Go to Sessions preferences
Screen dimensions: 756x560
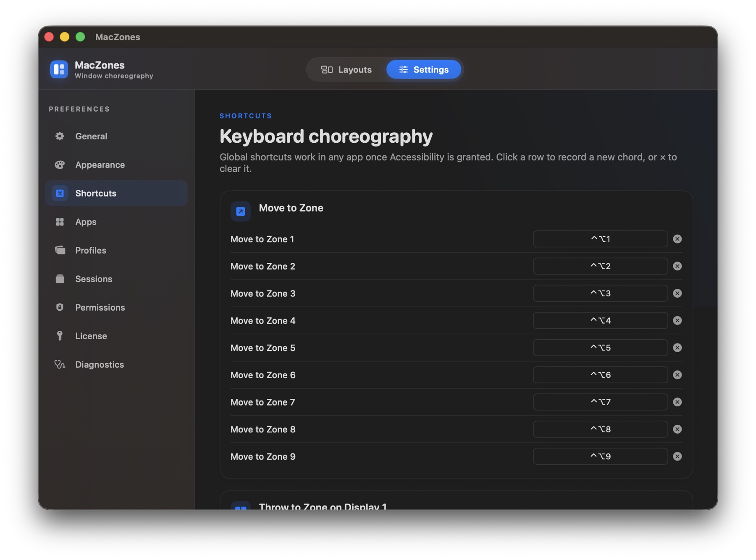click(x=116, y=279)
